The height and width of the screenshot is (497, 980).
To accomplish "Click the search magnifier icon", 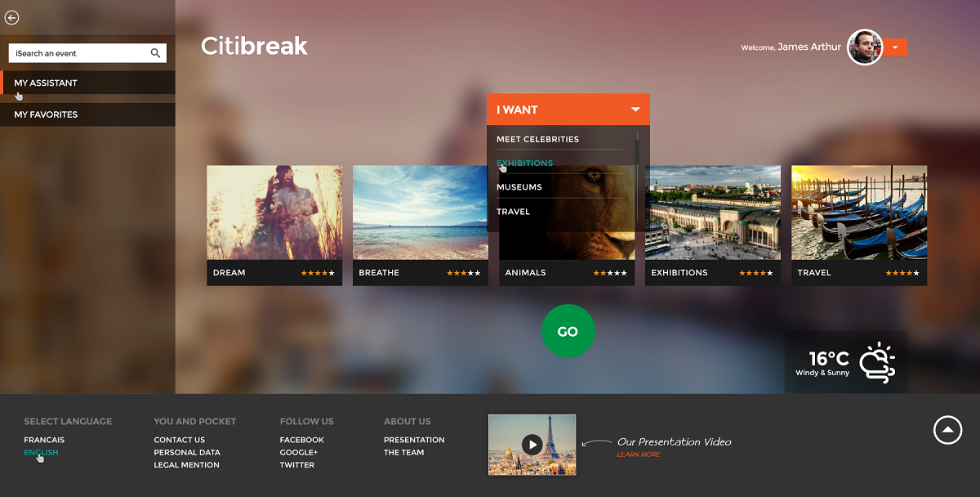I will 155,53.
